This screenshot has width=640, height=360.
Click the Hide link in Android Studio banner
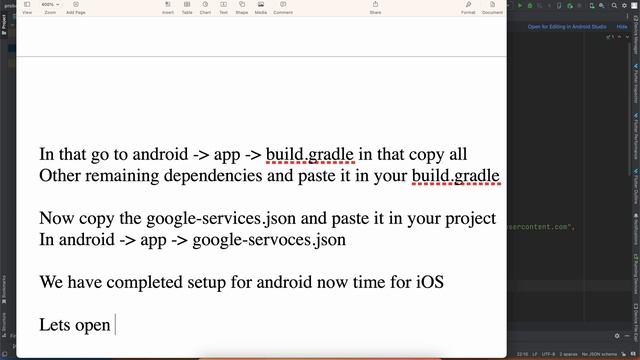(622, 27)
